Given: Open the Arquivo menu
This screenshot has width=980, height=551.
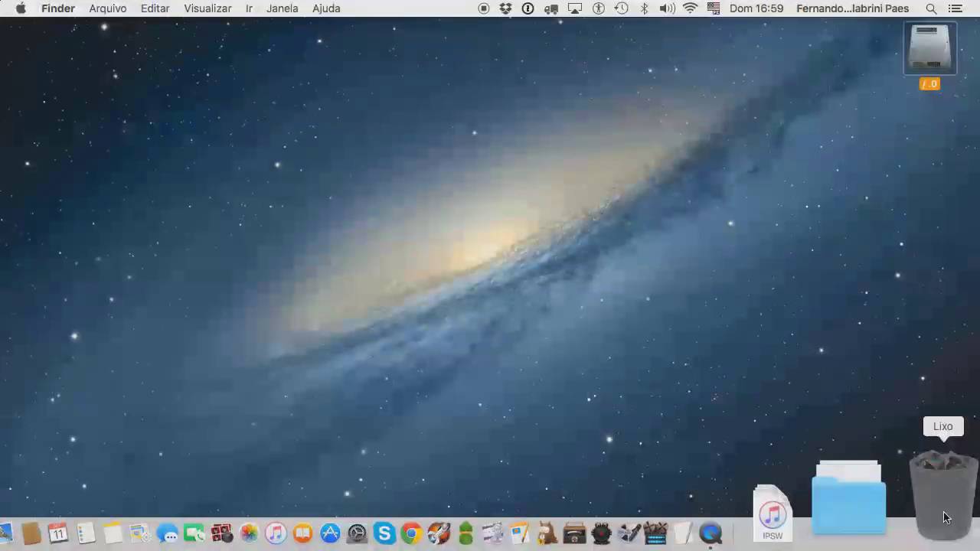Looking at the screenshot, I should click(x=107, y=8).
